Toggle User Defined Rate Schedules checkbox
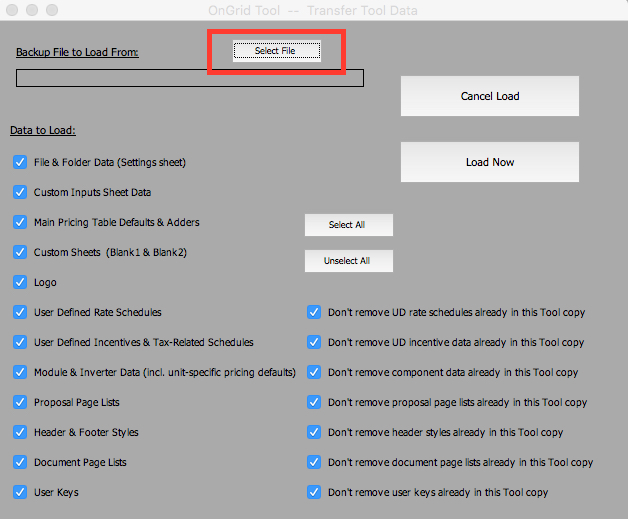Screen dimensions: 628x519 pyautogui.click(x=20, y=312)
